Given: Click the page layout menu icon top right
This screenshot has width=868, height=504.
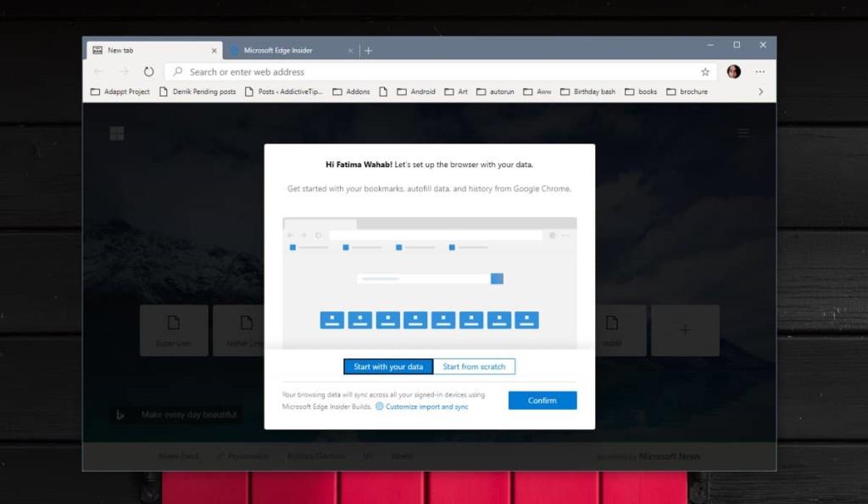Looking at the screenshot, I should [x=743, y=132].
